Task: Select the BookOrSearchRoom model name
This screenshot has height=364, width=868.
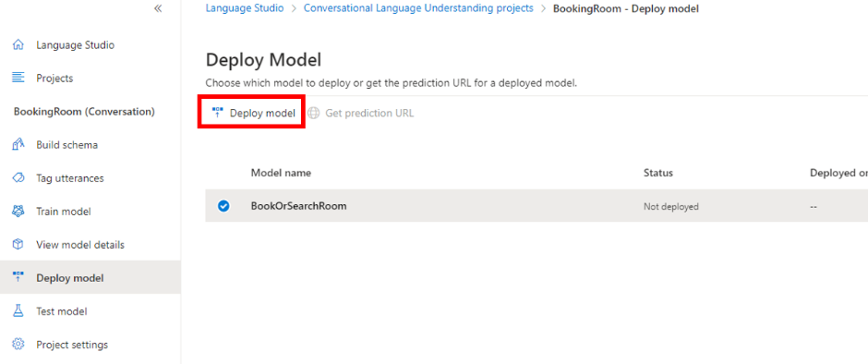Action: point(298,205)
